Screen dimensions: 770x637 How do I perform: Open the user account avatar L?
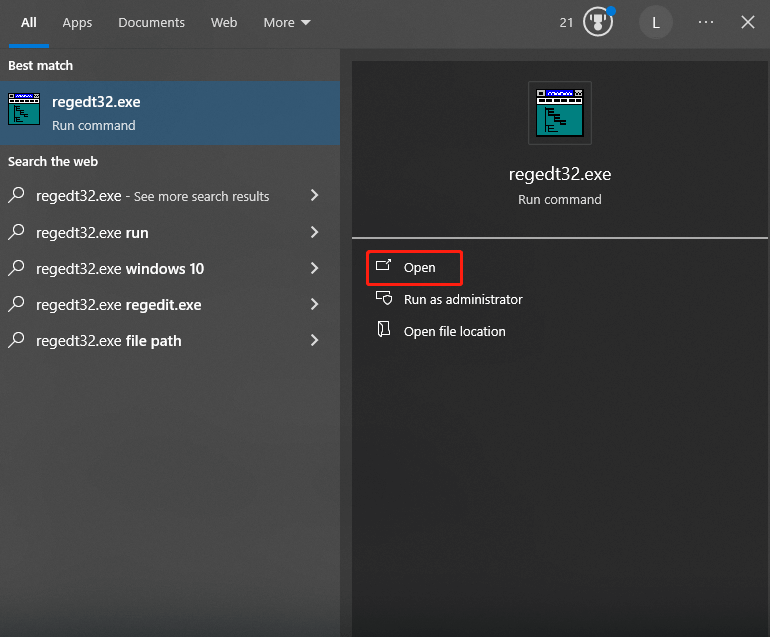[656, 23]
